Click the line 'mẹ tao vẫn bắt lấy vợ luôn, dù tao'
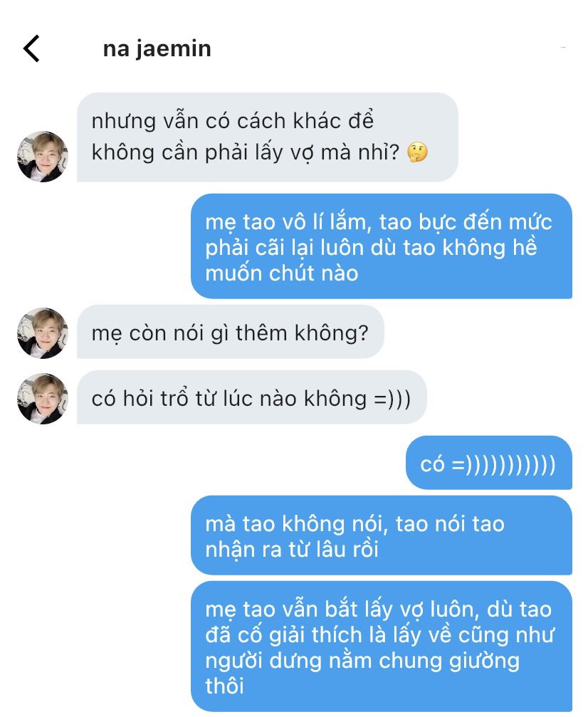 pyautogui.click(x=379, y=609)
